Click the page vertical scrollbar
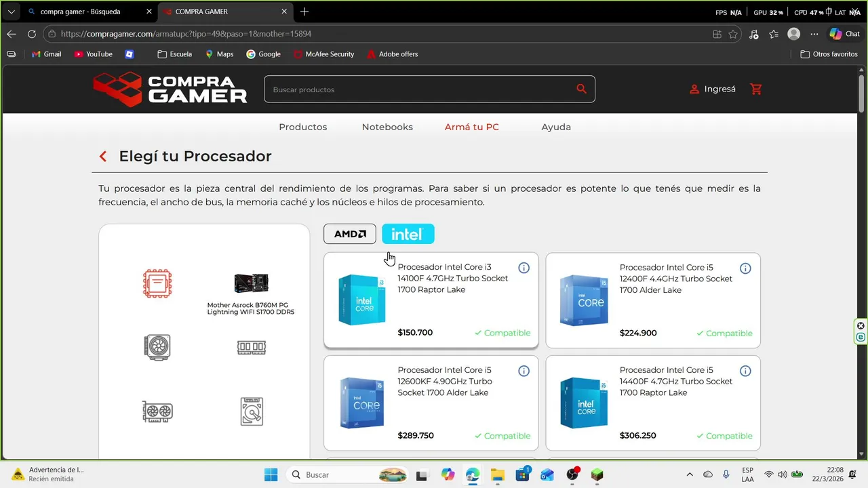868x488 pixels. pos(862,94)
